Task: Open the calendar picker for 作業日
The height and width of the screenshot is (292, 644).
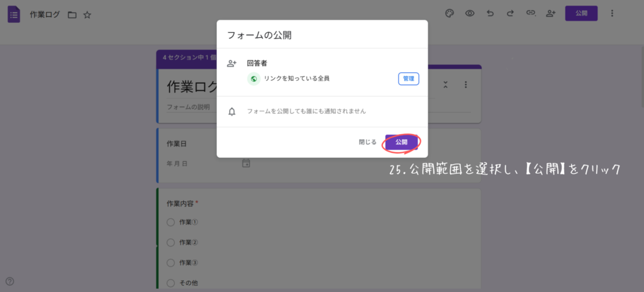Action: click(246, 163)
